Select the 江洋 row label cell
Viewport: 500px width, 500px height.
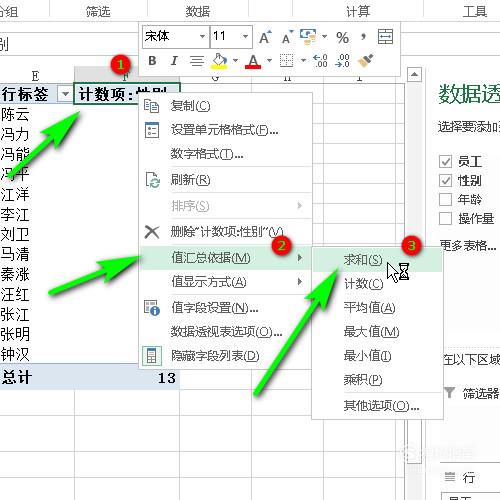tap(37, 194)
